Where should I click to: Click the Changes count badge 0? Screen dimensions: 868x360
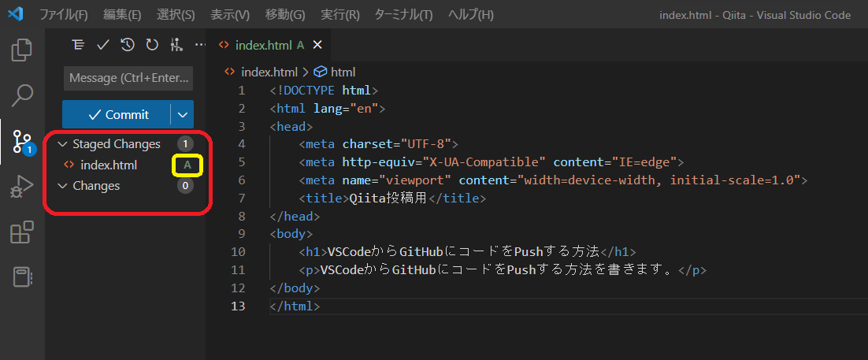click(185, 186)
